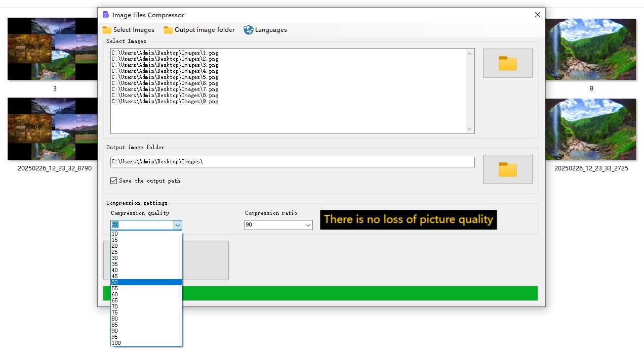
Task: Click the Image Files Compressor app icon
Action: pyautogui.click(x=105, y=15)
